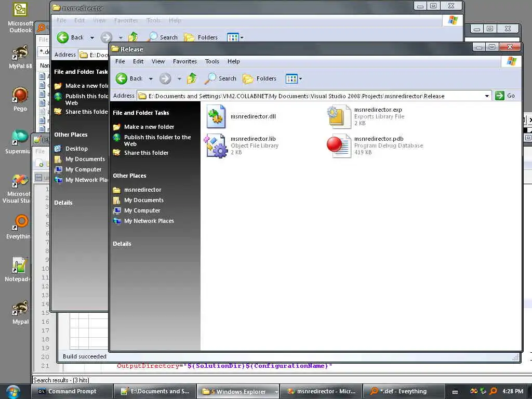
Task: Open File menu in Release window
Action: [120, 61]
